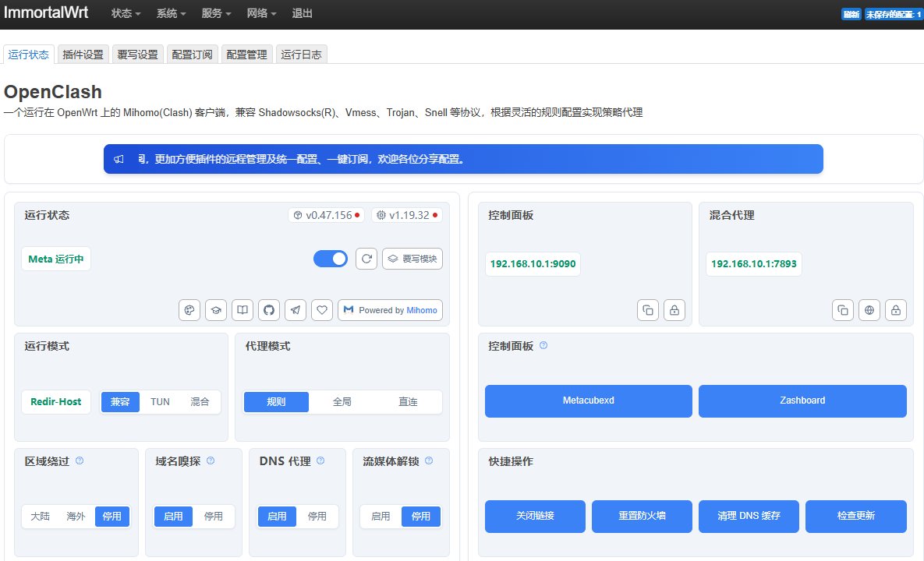The width and height of the screenshot is (924, 561).
Task: Copy the control panel address 192.168.10.1:9090
Action: pyautogui.click(x=648, y=310)
